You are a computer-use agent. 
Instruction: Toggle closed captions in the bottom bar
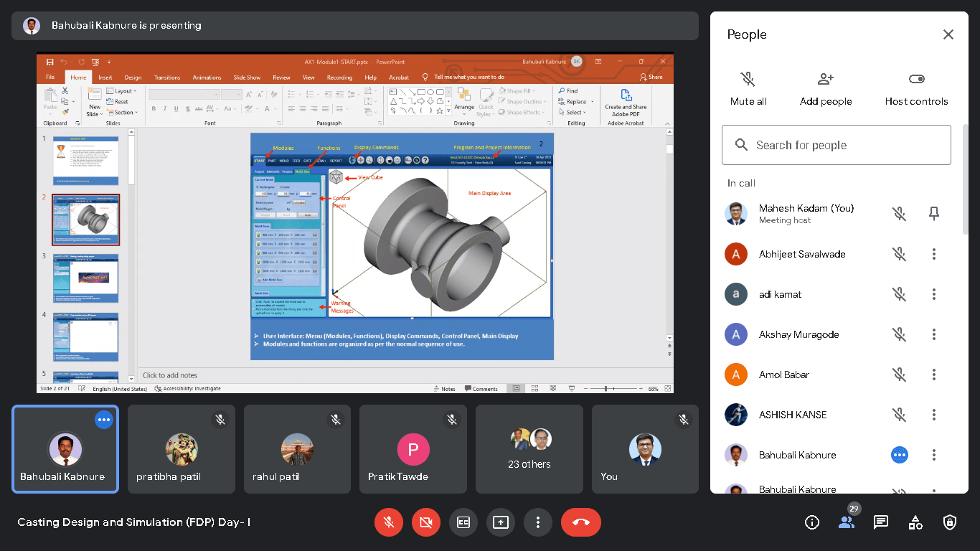click(x=463, y=522)
